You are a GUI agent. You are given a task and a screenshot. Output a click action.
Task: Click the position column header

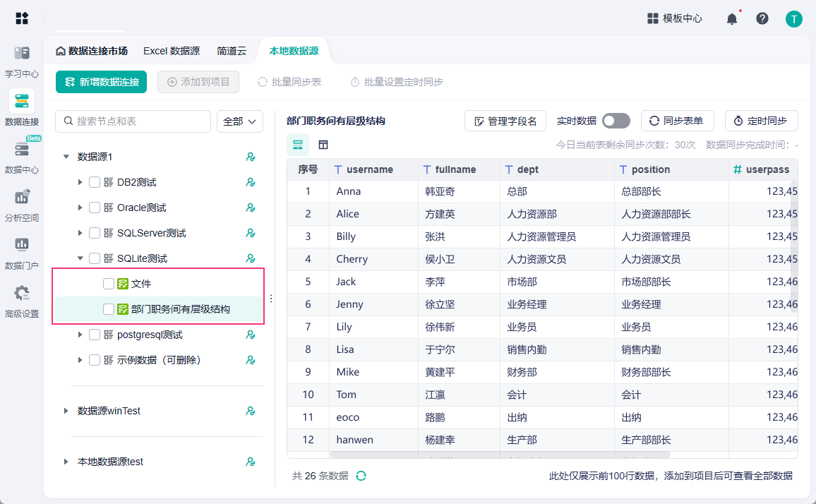(671, 169)
